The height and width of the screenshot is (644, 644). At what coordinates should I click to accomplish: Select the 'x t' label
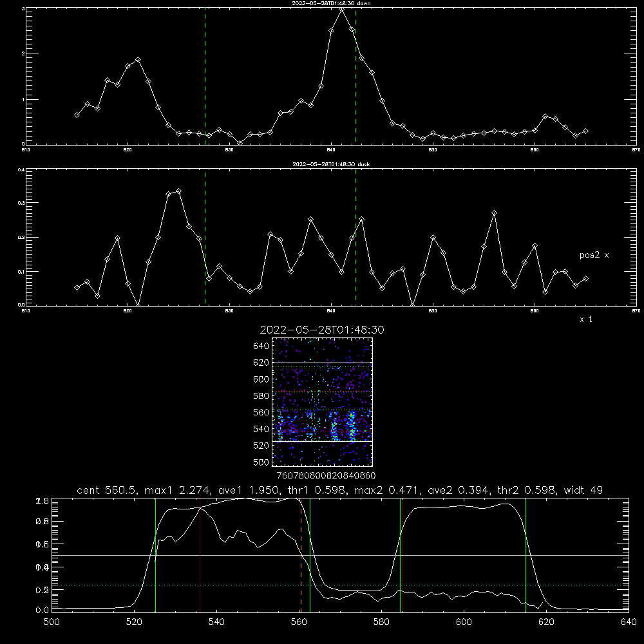point(585,319)
